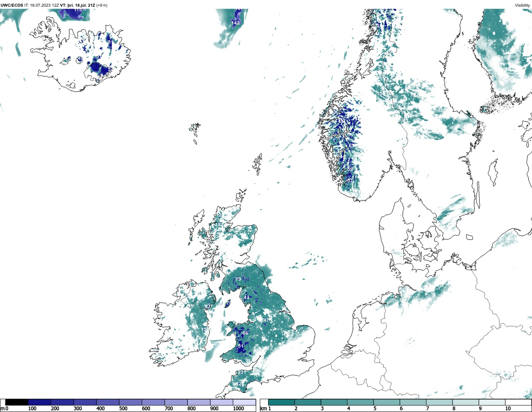532x412 pixels.
Task: Select the pale 900–1000 m legend swatch
Action: (x=222, y=402)
